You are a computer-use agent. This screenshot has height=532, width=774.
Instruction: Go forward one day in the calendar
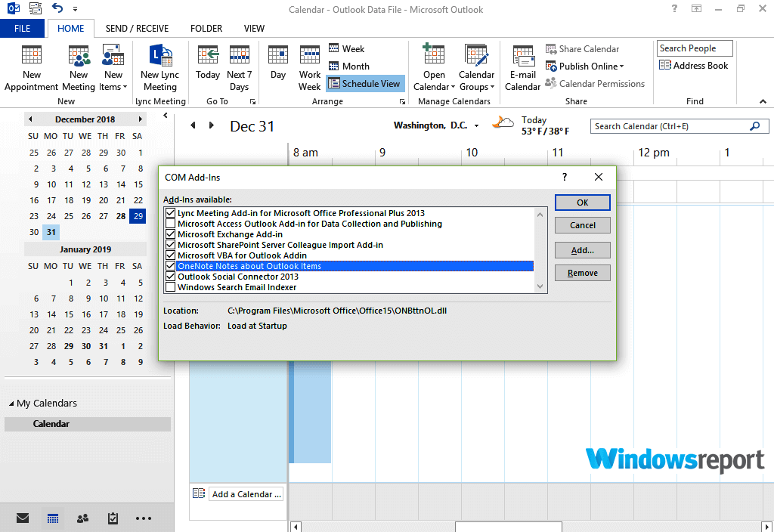click(x=212, y=125)
